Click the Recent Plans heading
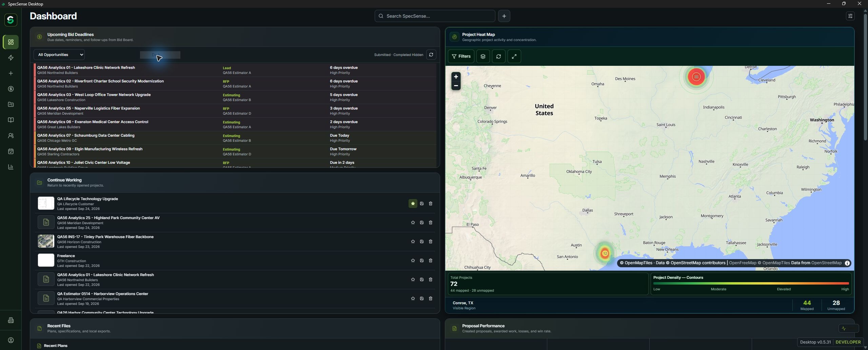This screenshot has width=868, height=350. coord(56,346)
